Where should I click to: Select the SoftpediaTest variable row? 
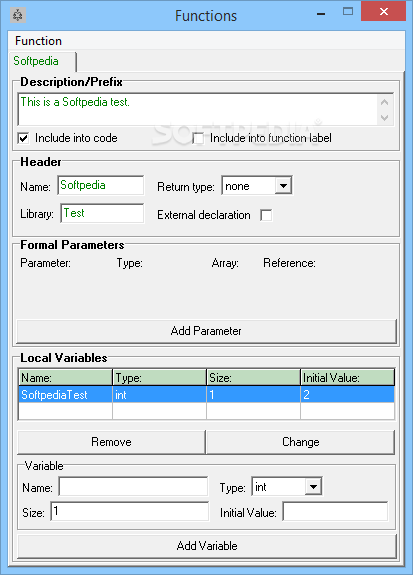tap(206, 395)
